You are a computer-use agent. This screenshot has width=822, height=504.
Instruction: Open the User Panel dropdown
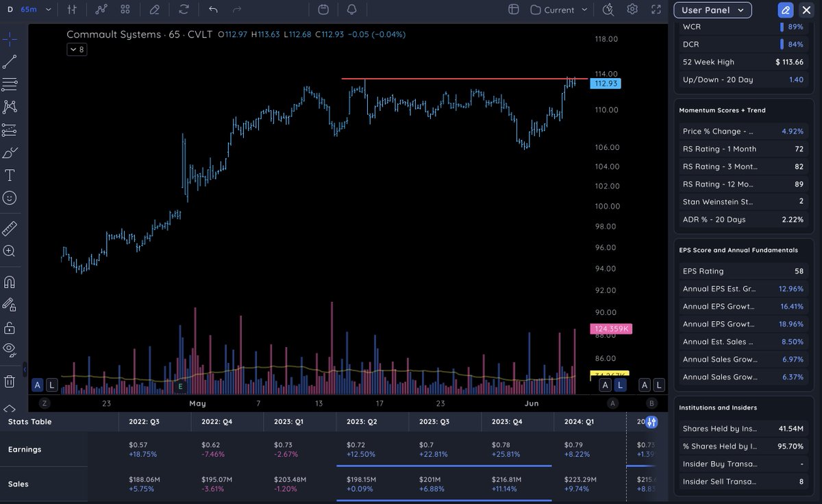(x=713, y=10)
